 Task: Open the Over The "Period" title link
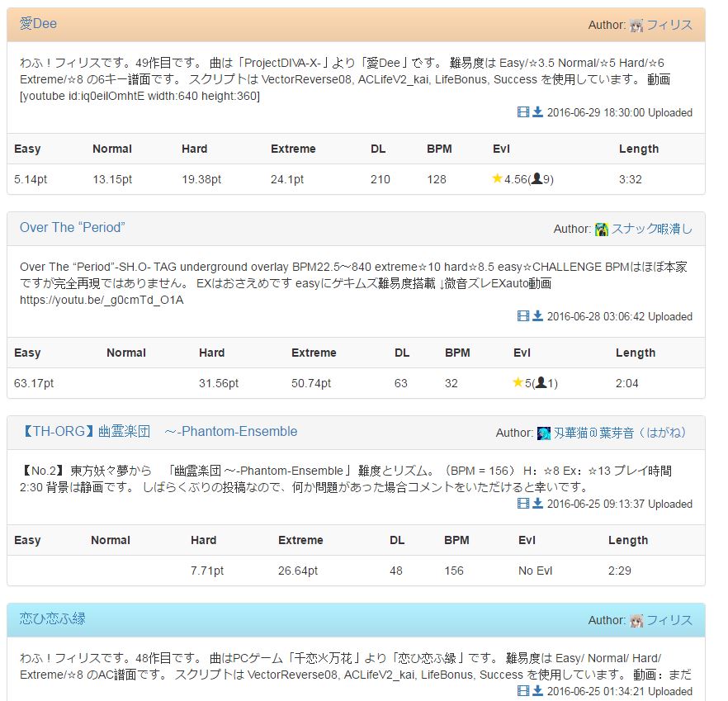point(72,228)
